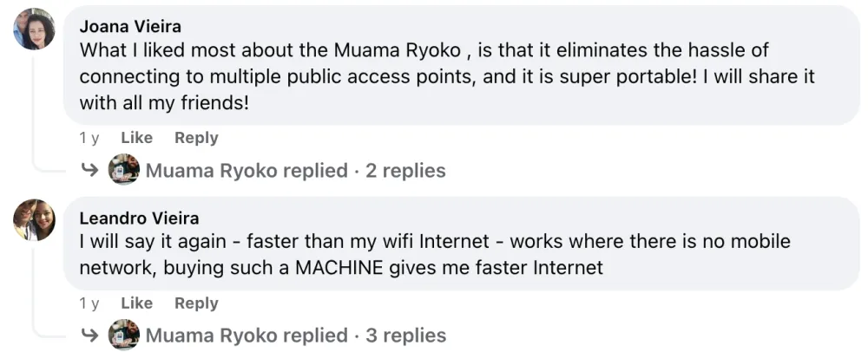The height and width of the screenshot is (352, 868).
Task: Click reply arrow icon under Leandro's comment
Action: tap(89, 336)
